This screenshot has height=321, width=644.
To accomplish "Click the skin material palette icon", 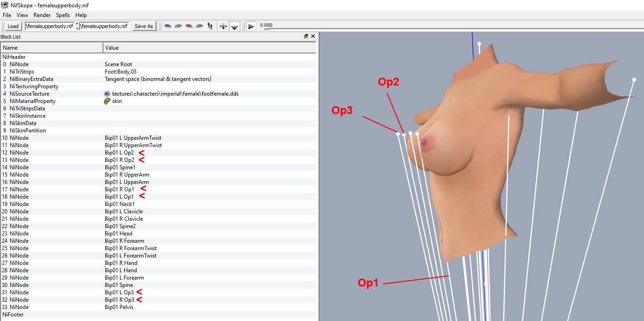I will [x=108, y=101].
